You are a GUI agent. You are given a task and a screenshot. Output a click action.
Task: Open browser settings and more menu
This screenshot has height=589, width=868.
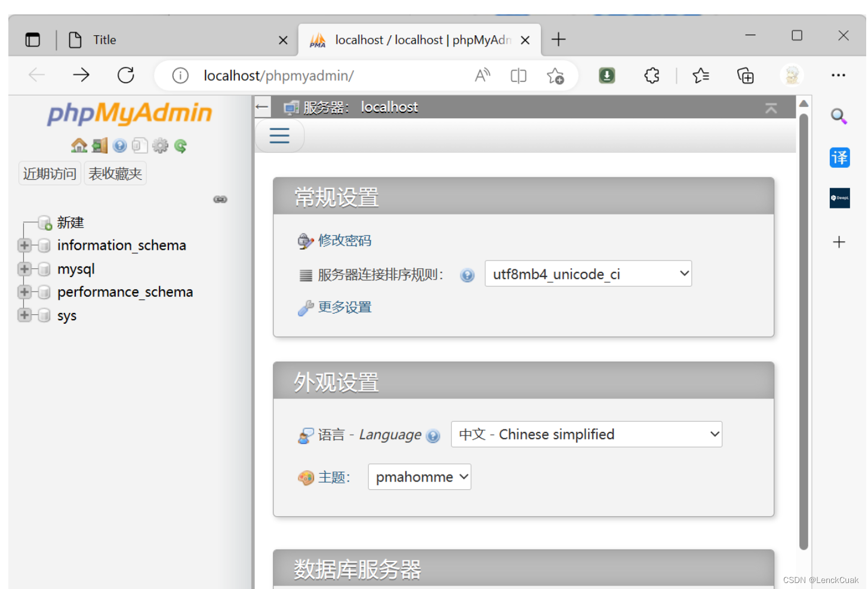click(838, 75)
